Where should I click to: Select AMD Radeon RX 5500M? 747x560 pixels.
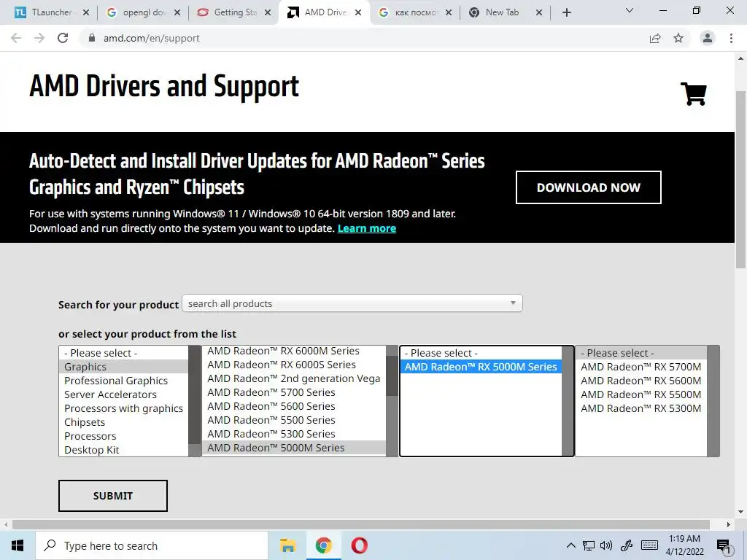click(x=641, y=394)
